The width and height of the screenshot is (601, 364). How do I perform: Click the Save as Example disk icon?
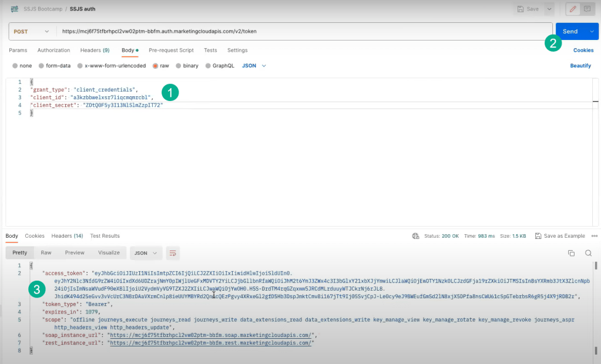pyautogui.click(x=538, y=236)
